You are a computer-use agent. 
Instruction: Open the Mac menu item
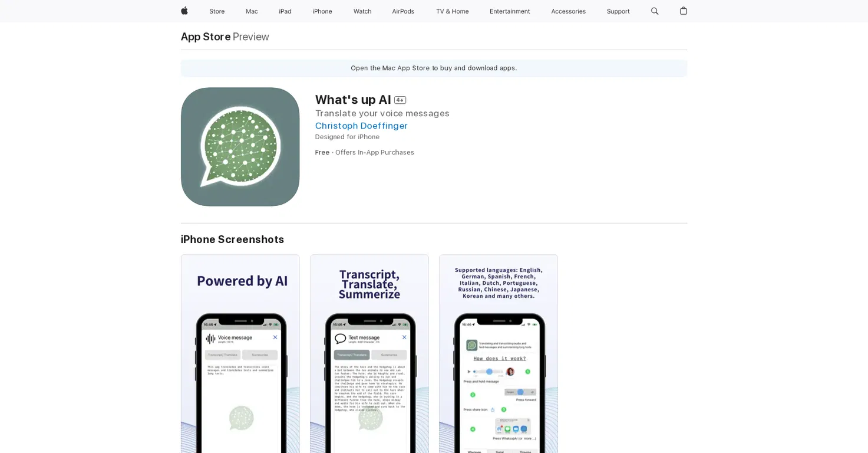pos(252,11)
